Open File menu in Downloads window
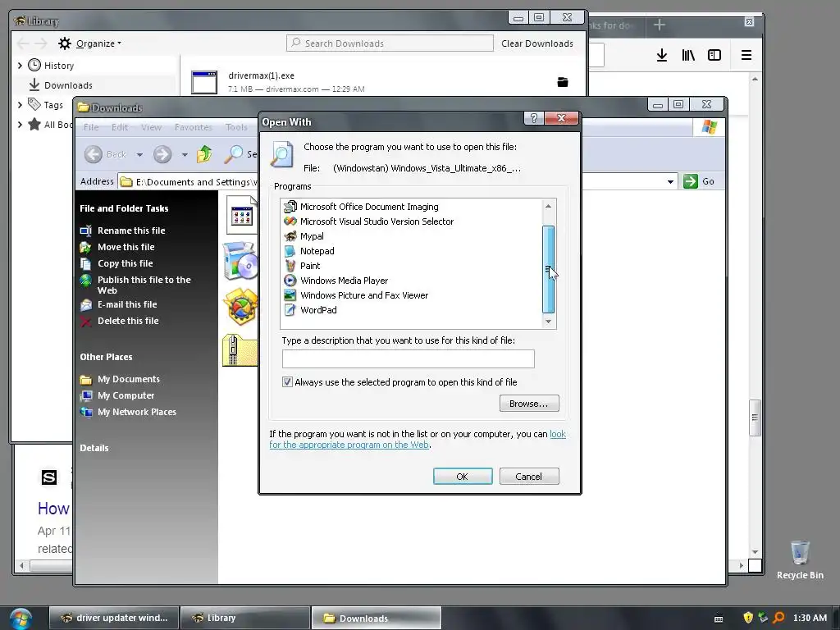This screenshot has height=630, width=840. coord(91,127)
